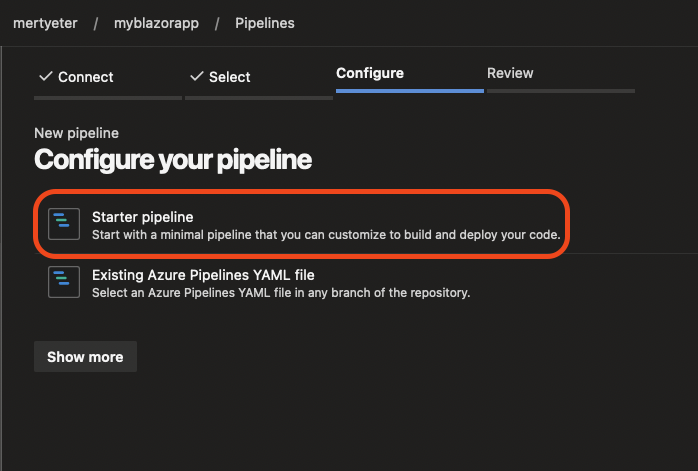The width and height of the screenshot is (698, 471).
Task: Click the gray progress bar under Review
Action: [x=561, y=91]
